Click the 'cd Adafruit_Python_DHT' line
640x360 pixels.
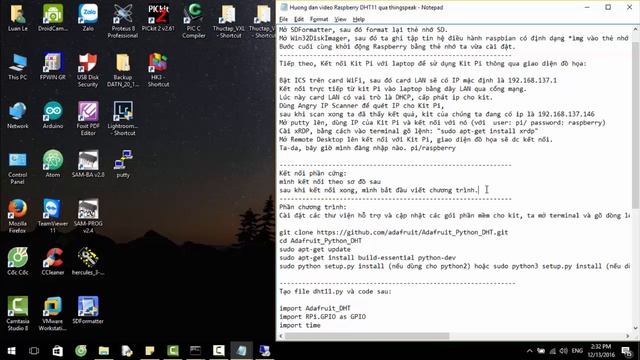(320, 241)
